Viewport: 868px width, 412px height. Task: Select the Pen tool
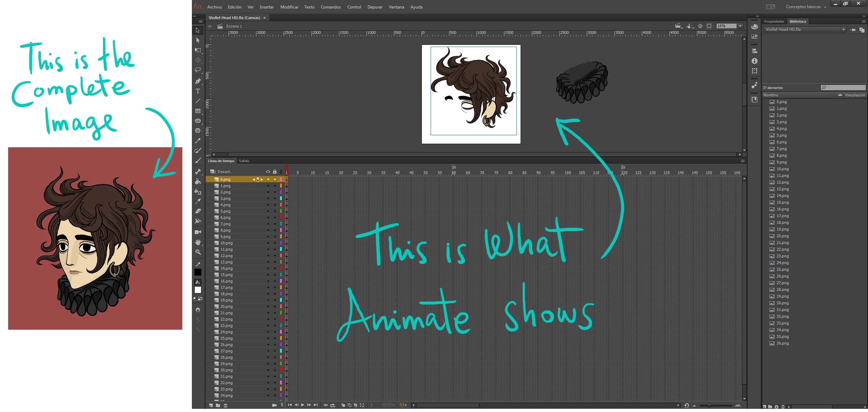pos(198,81)
